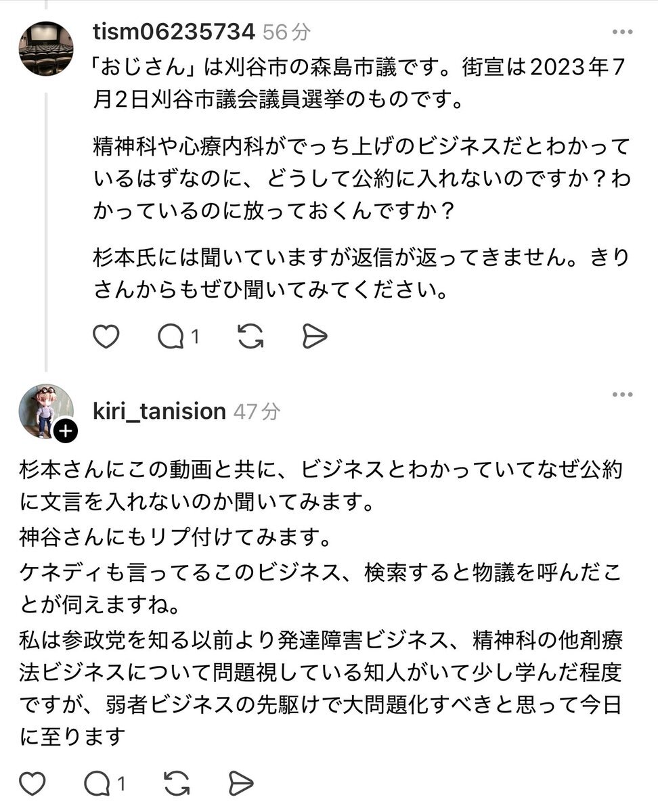View kiri_tanision's doll avatar picture
The width and height of the screenshot is (658, 812).
[46, 411]
